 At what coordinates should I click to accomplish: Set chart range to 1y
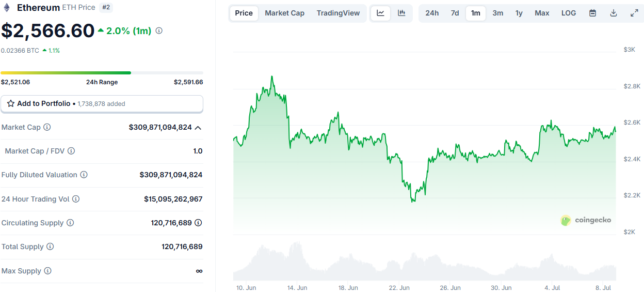pyautogui.click(x=519, y=13)
